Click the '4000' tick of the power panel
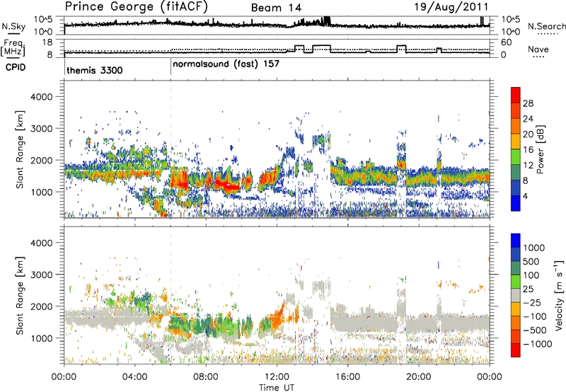This screenshot has height=392, width=566. point(41,97)
